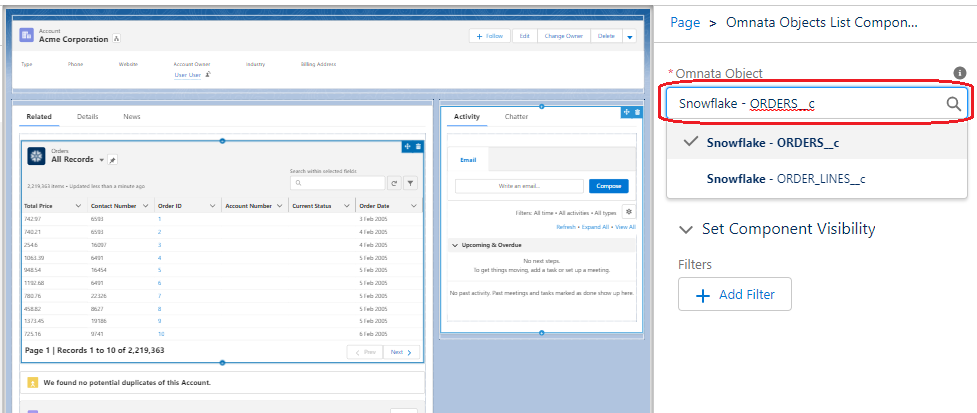Viewport: 977px width, 413px height.
Task: Click the Contact Number cell 22326
Action: pyautogui.click(x=98, y=295)
